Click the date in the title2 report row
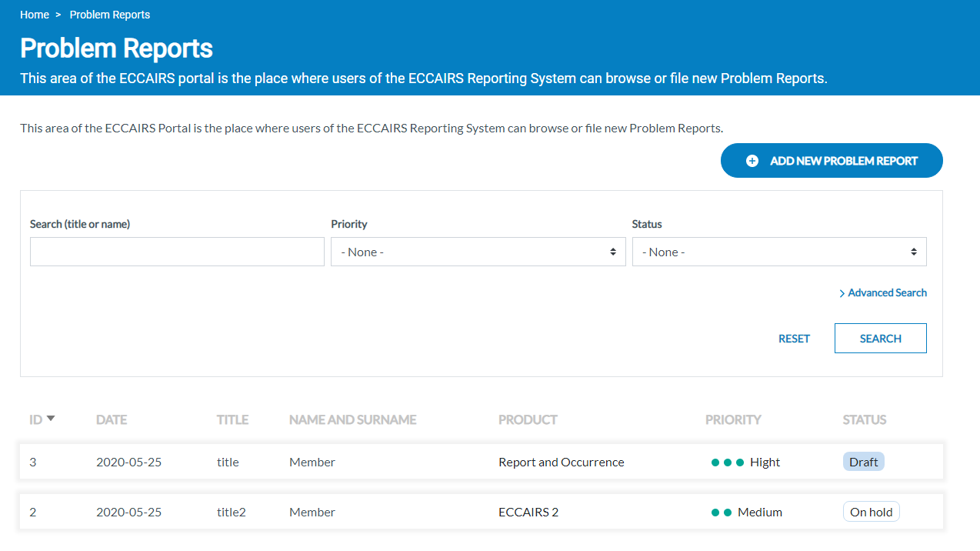The width and height of the screenshot is (980, 551). click(x=128, y=512)
